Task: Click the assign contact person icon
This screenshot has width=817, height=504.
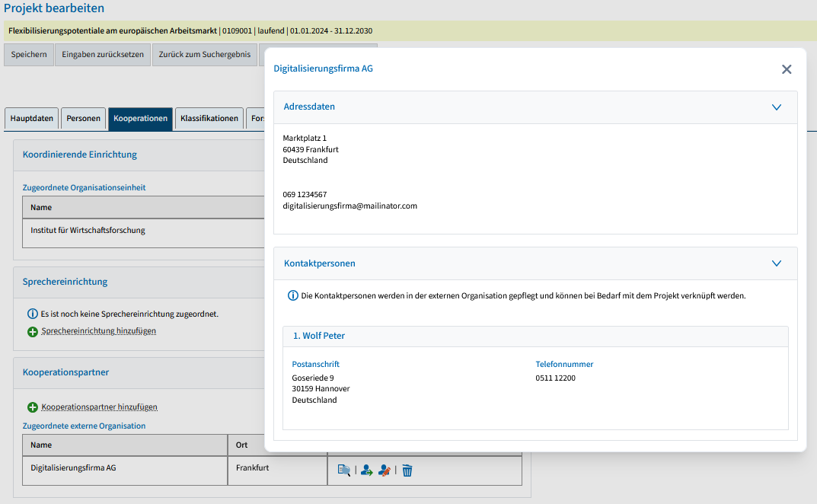Action: (x=367, y=471)
